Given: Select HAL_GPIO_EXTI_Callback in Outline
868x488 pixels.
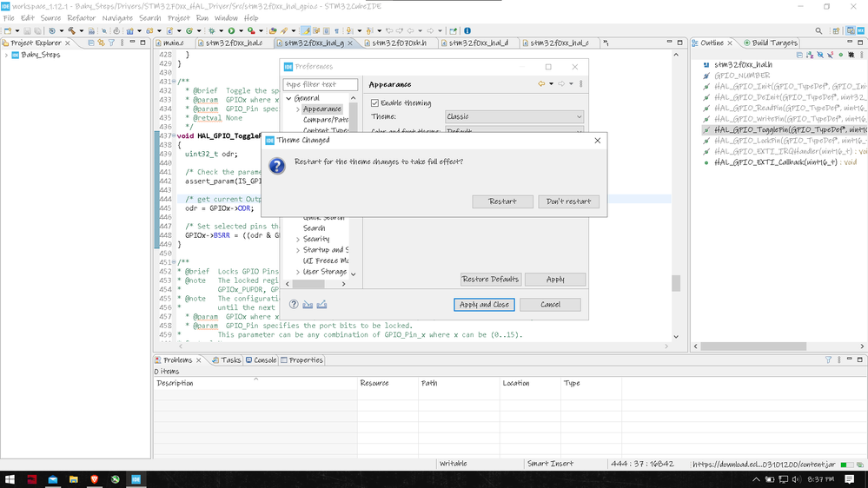Looking at the screenshot, I should pyautogui.click(x=776, y=162).
